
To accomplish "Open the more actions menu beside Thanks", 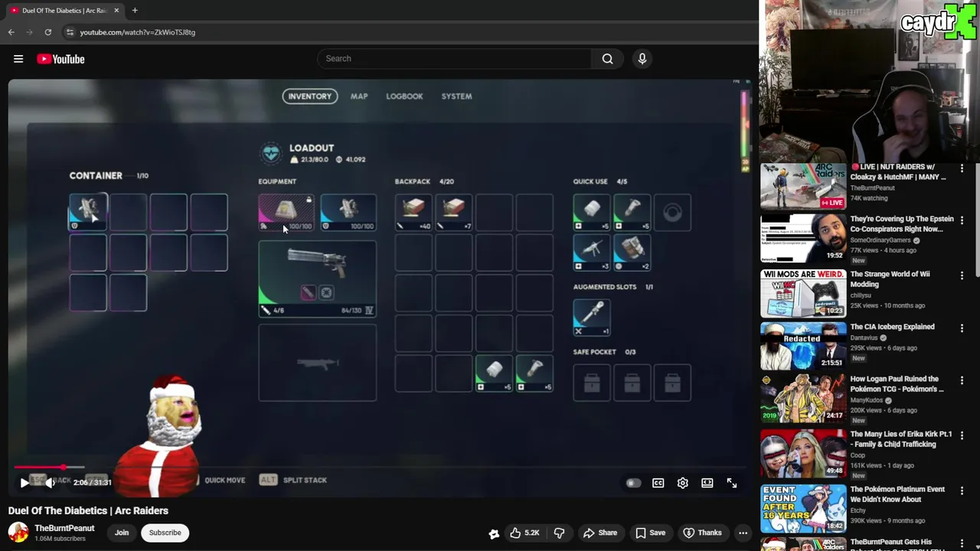I will 743,533.
